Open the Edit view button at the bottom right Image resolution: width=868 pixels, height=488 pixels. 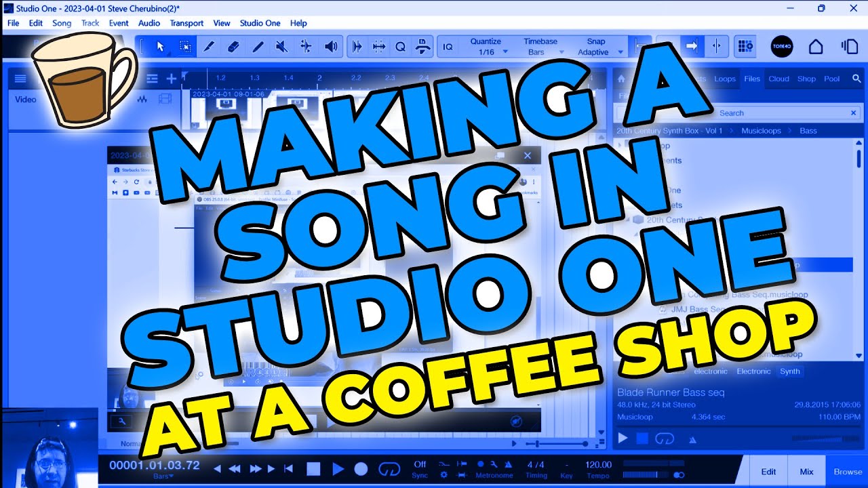768,472
